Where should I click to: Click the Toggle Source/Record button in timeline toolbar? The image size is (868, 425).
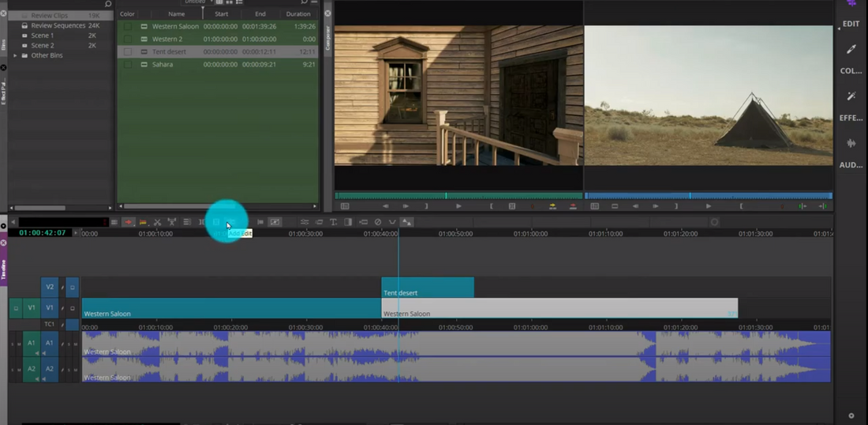[275, 222]
